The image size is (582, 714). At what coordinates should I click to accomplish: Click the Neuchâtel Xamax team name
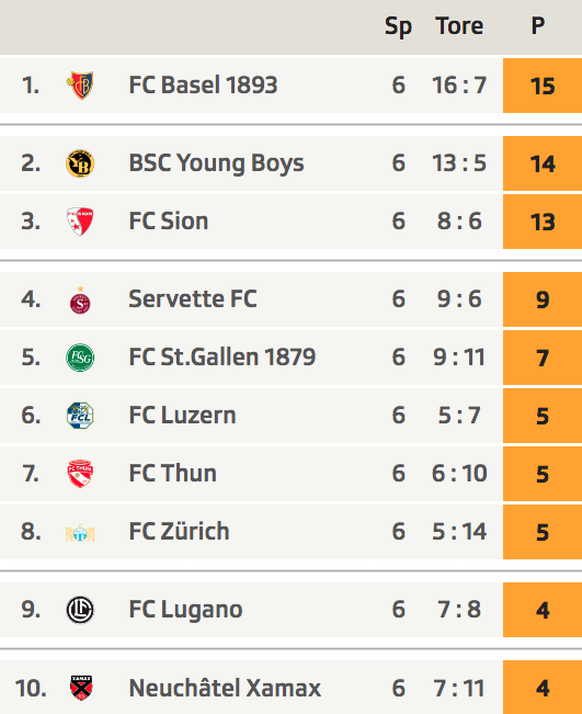225,688
